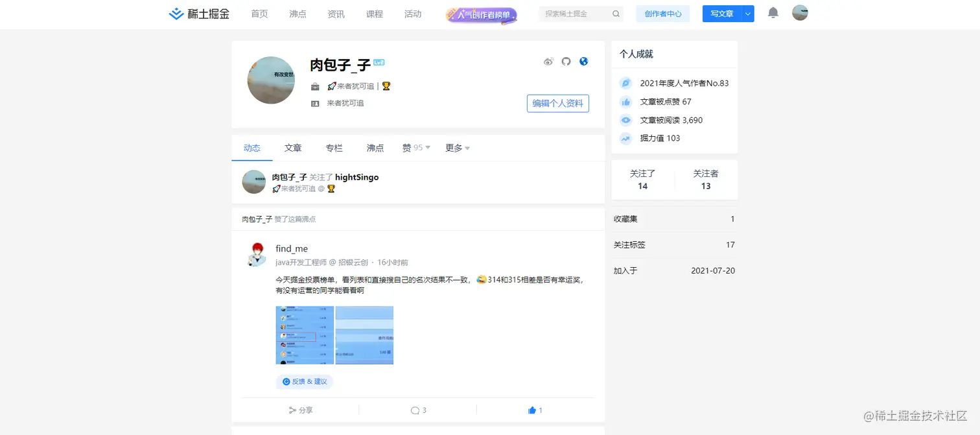This screenshot has width=980, height=435.
Task: Click the large profile avatar
Action: pos(271,80)
